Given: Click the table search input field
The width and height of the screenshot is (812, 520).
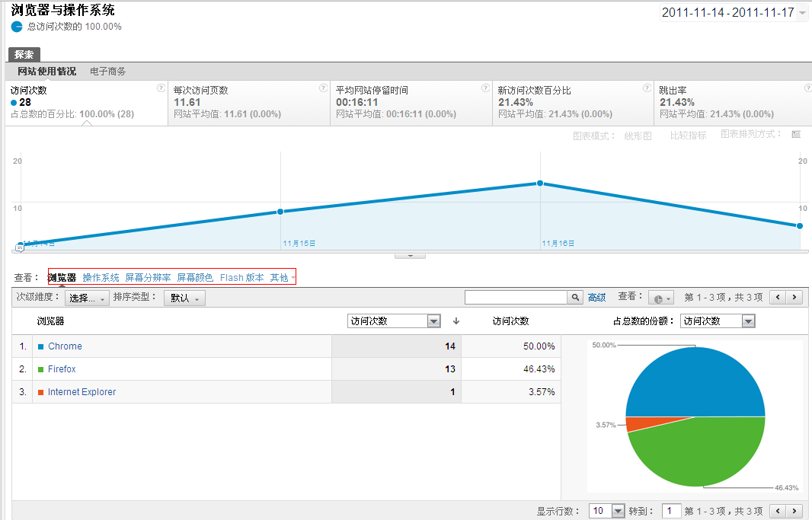Looking at the screenshot, I should (x=516, y=297).
